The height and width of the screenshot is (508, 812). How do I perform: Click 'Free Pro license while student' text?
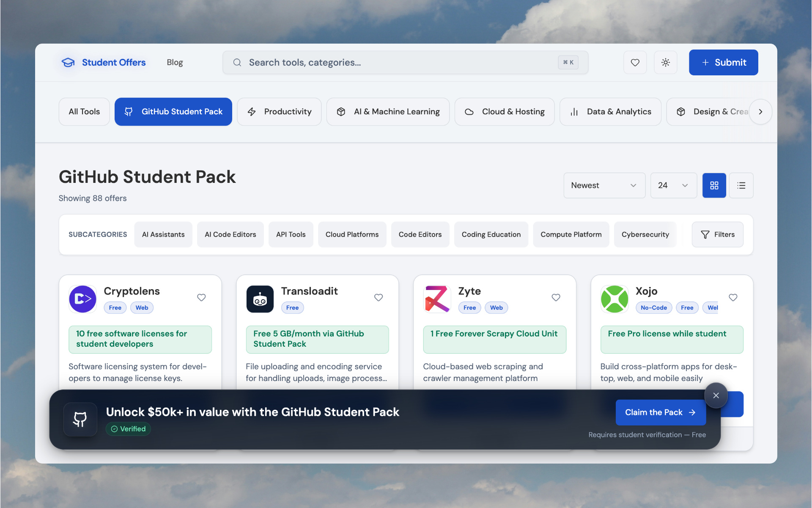(667, 334)
